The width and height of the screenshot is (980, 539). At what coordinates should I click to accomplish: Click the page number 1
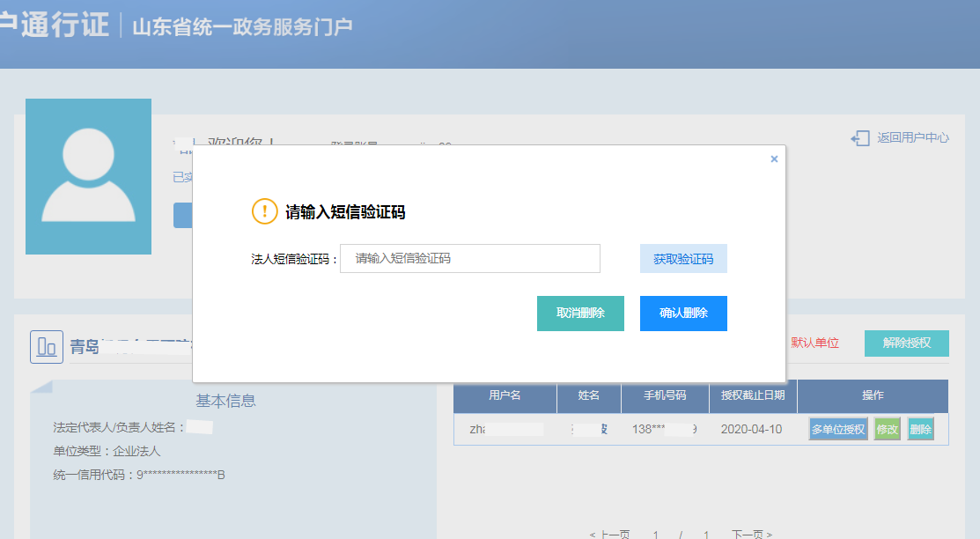coord(656,535)
